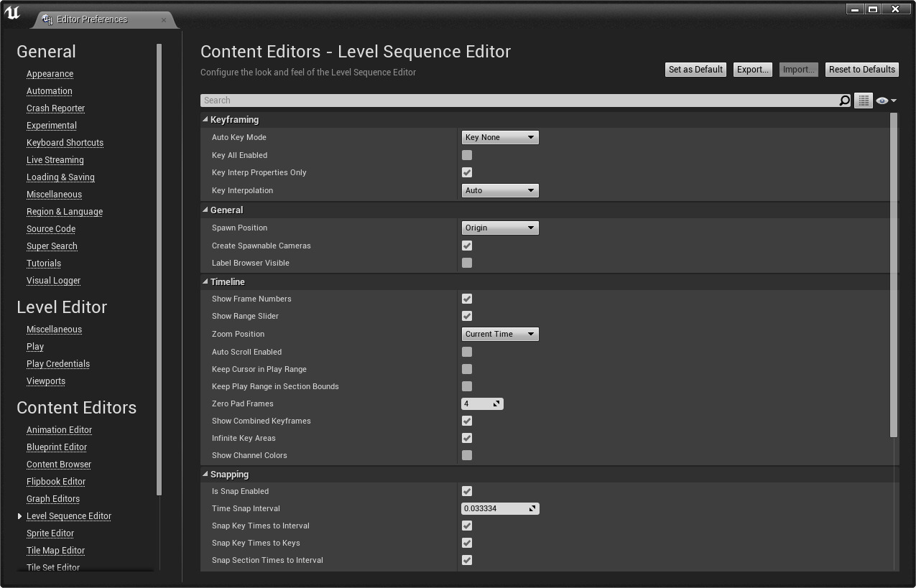Image resolution: width=916 pixels, height=588 pixels.
Task: Enable the Key All Enabled checkbox
Action: (467, 155)
